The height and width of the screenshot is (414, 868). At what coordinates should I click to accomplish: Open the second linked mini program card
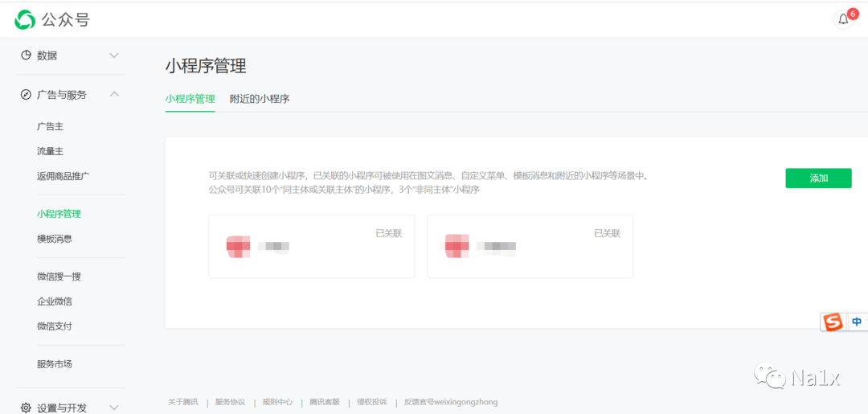[x=530, y=246]
